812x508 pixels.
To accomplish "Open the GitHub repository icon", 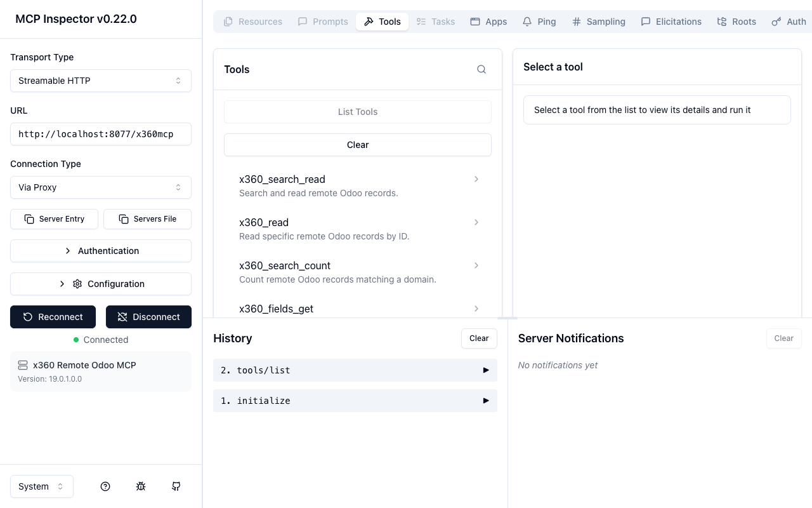I will pos(176,486).
